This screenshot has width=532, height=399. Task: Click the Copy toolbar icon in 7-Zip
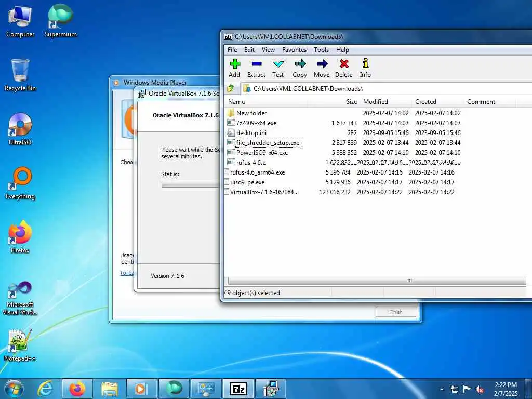pos(300,68)
